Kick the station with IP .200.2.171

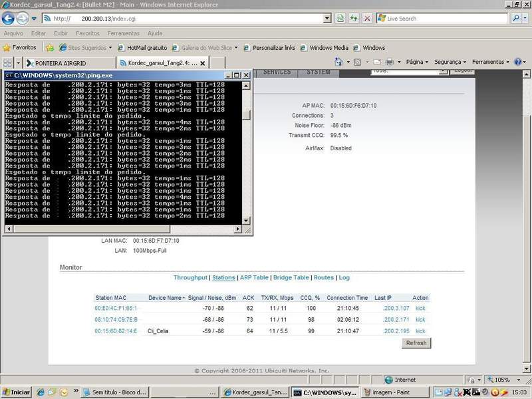coord(420,320)
